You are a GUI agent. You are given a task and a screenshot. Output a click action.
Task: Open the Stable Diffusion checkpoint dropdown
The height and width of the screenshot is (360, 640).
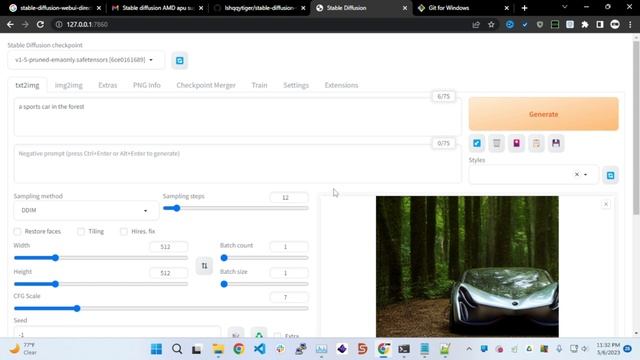point(86,60)
